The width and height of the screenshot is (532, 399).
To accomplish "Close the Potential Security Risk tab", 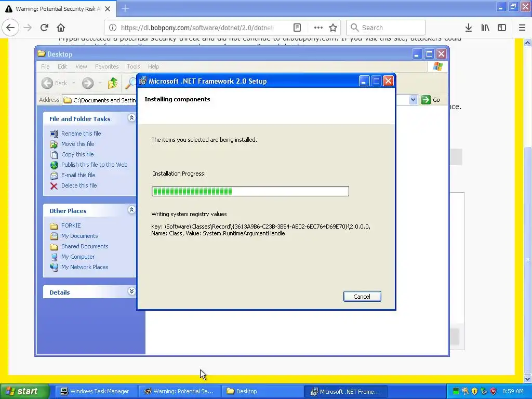I will click(108, 9).
